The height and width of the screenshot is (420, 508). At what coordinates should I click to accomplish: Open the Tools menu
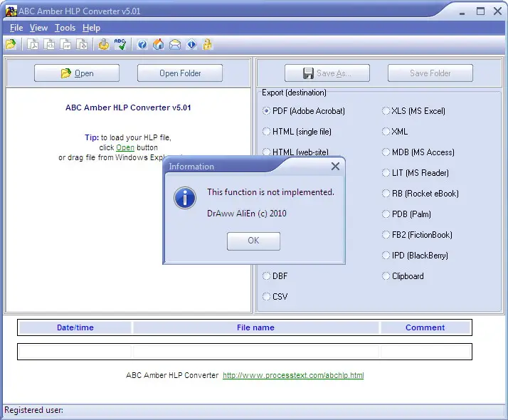pos(65,28)
